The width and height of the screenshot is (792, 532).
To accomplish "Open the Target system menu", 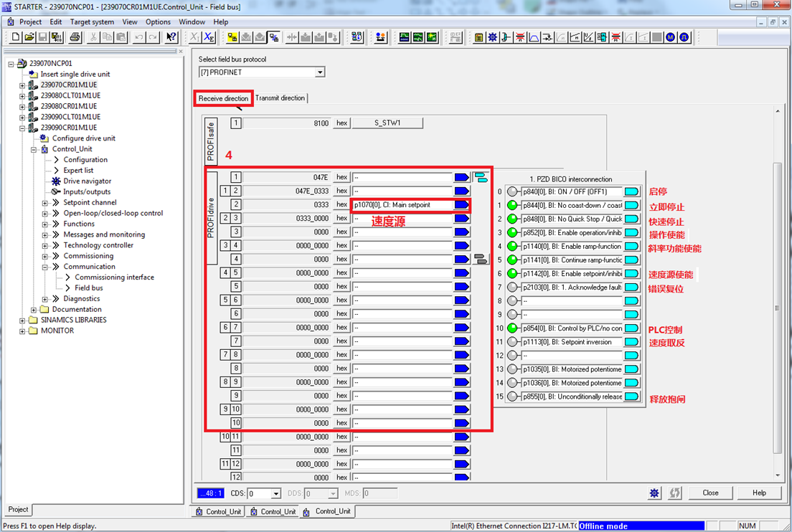I will (92, 22).
